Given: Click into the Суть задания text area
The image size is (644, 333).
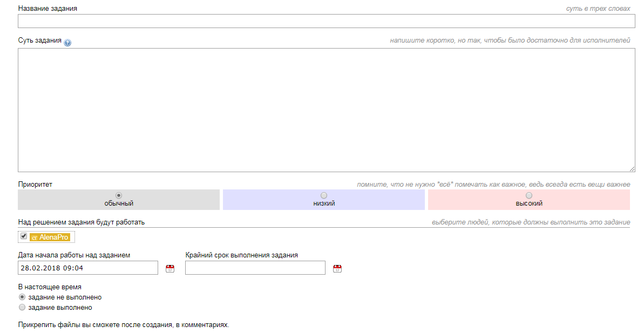Looking at the screenshot, I should point(327,110).
